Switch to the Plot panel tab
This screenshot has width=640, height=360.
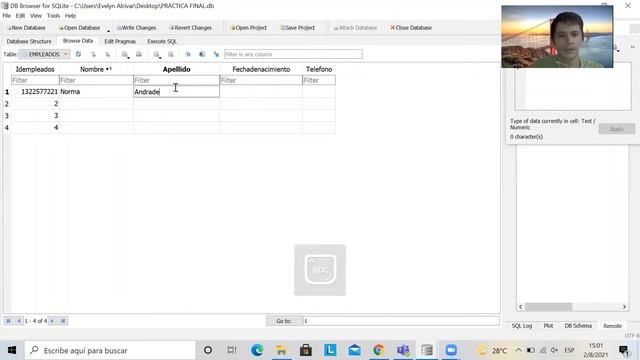click(548, 326)
